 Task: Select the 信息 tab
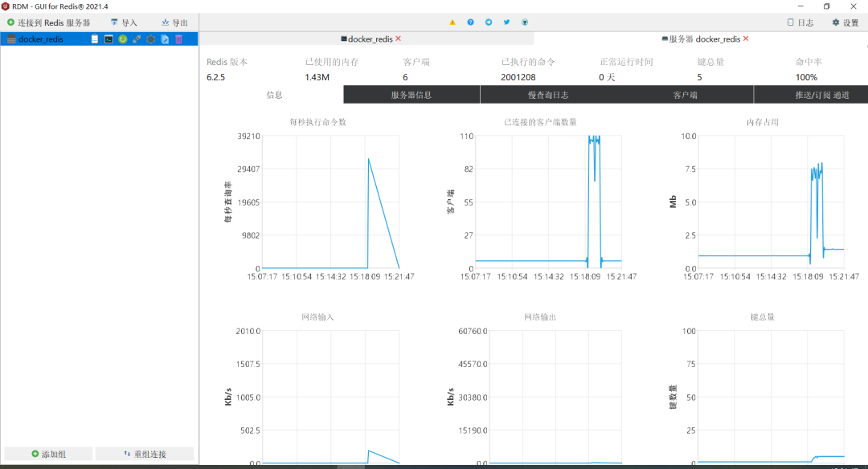(275, 95)
